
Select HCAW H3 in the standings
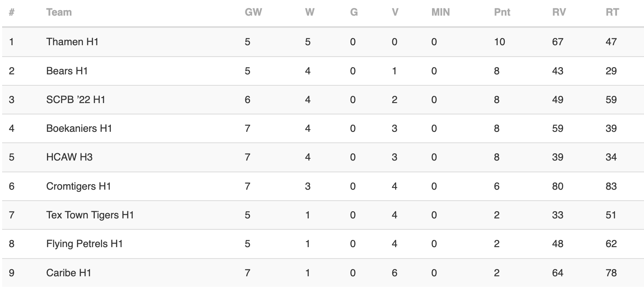[69, 157]
